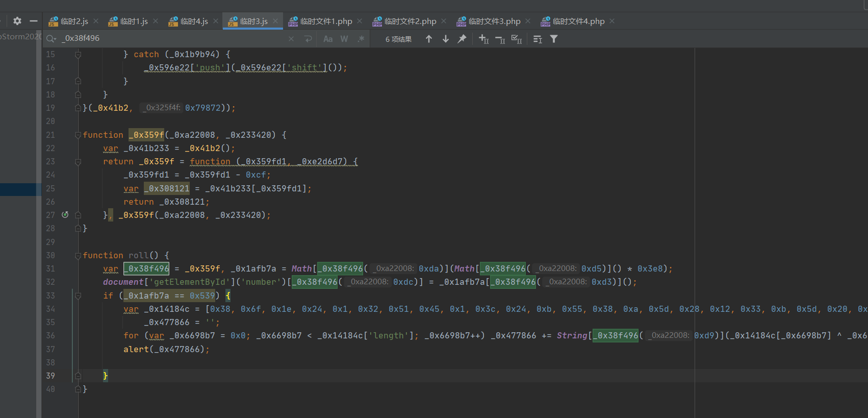
Task: Open the search history magnifier dropdown
Action: pos(52,39)
